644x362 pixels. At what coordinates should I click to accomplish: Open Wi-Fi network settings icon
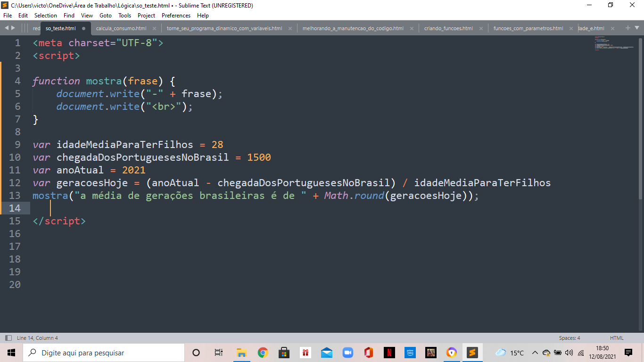[581, 353]
